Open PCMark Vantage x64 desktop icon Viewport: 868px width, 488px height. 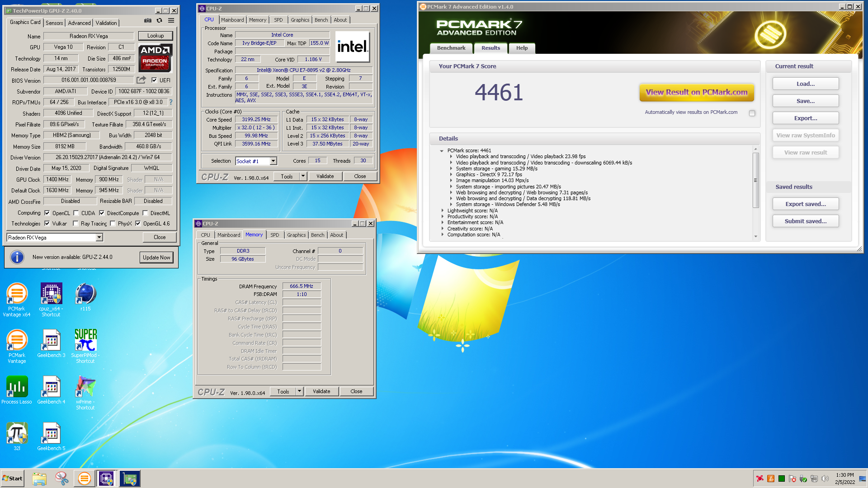[x=17, y=300]
